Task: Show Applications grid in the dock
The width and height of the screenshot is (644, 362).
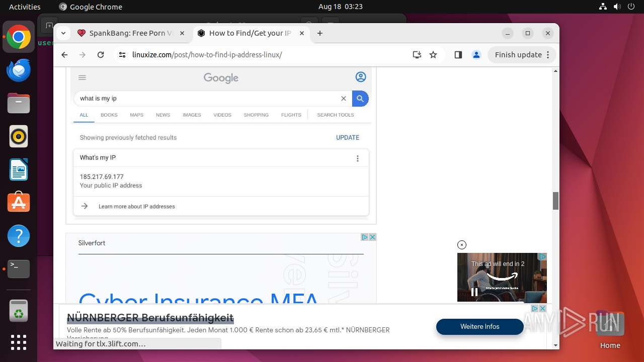Action: click(19, 342)
